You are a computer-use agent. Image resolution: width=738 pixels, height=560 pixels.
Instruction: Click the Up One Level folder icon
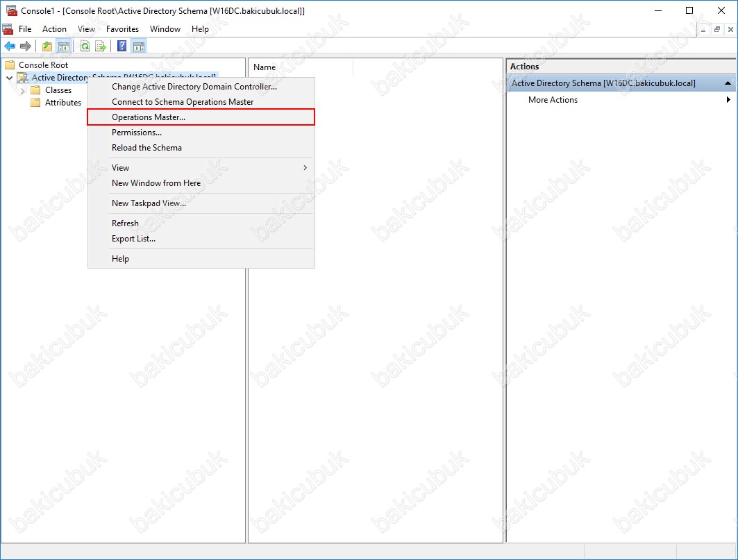47,46
